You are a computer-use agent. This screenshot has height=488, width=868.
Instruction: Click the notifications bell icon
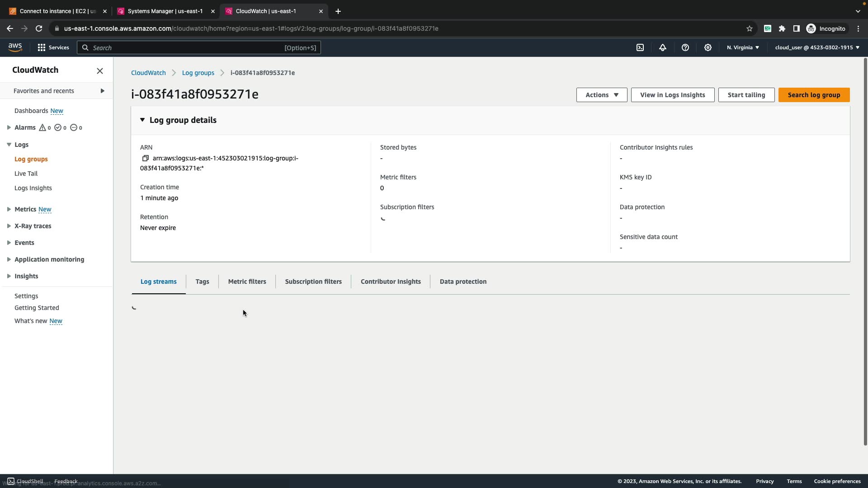click(x=663, y=47)
